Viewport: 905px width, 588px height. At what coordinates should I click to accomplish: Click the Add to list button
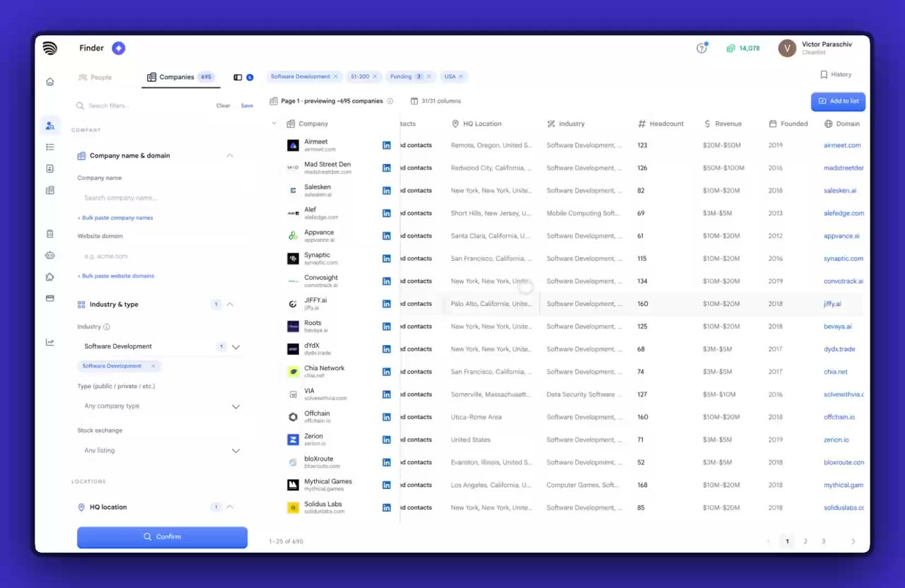click(x=838, y=101)
